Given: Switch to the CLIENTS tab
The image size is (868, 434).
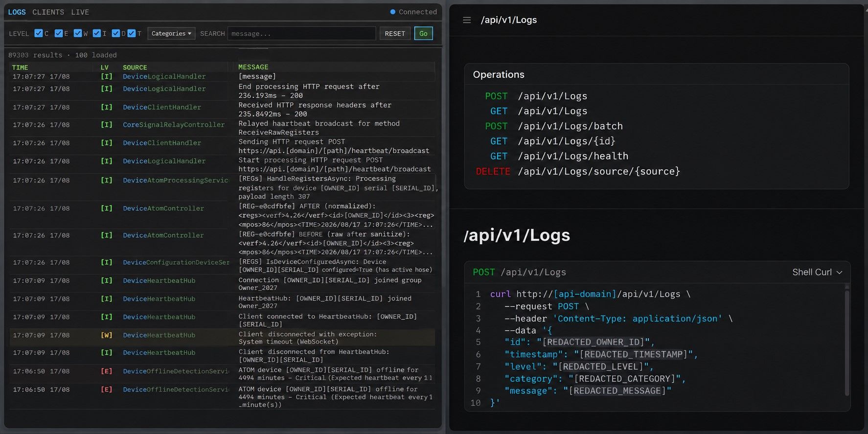Looking at the screenshot, I should point(48,12).
